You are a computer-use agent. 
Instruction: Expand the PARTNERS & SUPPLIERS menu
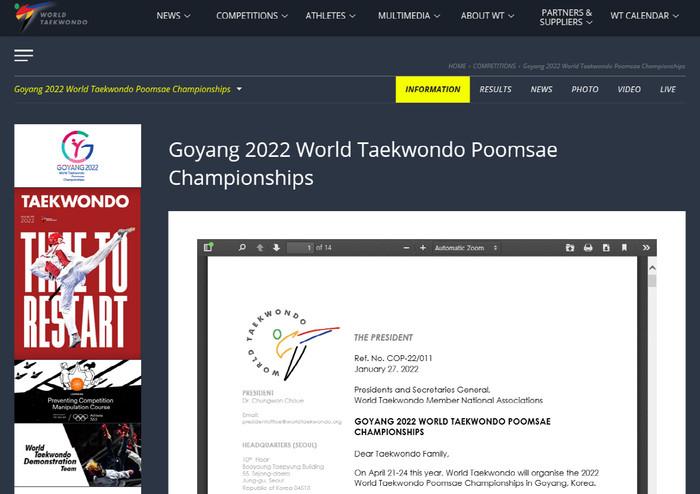[x=566, y=17]
